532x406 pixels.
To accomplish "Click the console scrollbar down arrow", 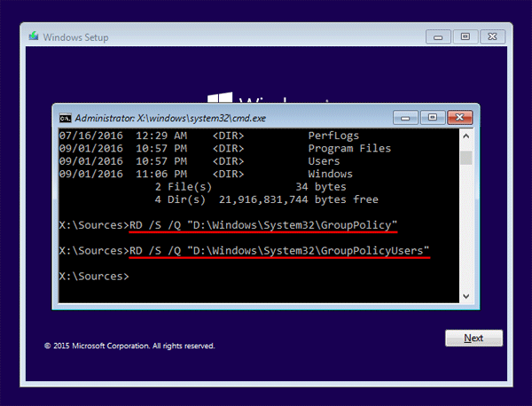I will (466, 296).
